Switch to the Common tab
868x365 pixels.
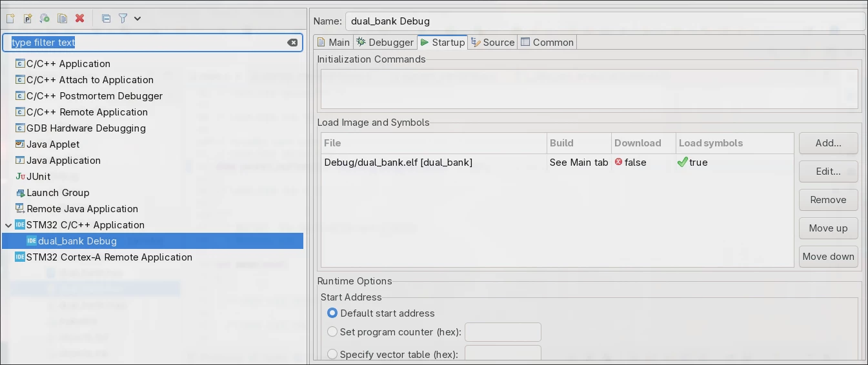tap(547, 43)
